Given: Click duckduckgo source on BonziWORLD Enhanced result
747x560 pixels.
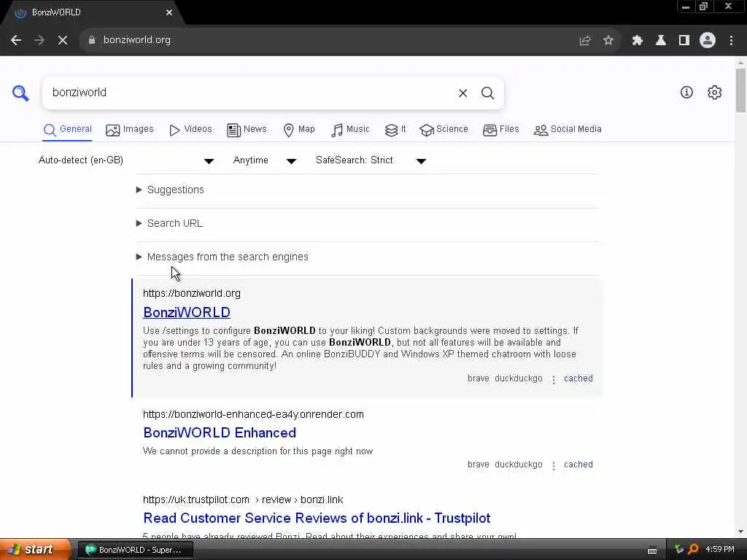Looking at the screenshot, I should (x=519, y=464).
